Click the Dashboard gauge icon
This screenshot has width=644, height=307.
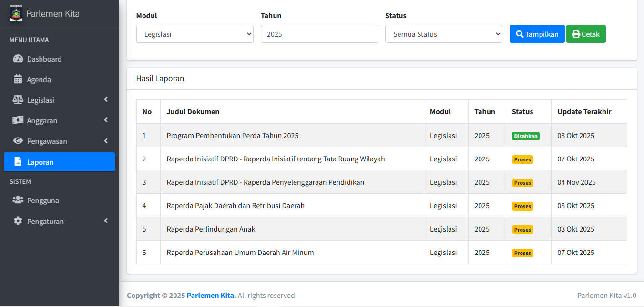tap(18, 59)
